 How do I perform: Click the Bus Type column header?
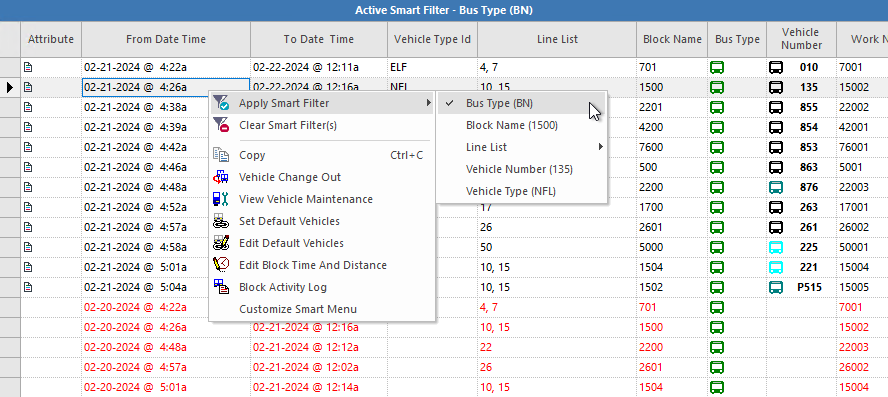737,39
